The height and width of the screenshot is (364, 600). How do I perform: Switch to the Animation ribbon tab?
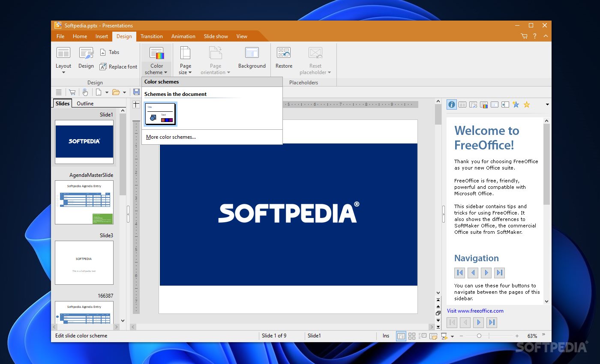pos(183,36)
